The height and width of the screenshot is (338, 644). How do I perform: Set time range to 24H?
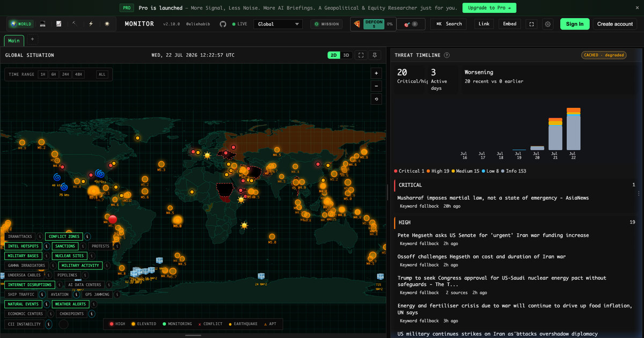point(65,75)
